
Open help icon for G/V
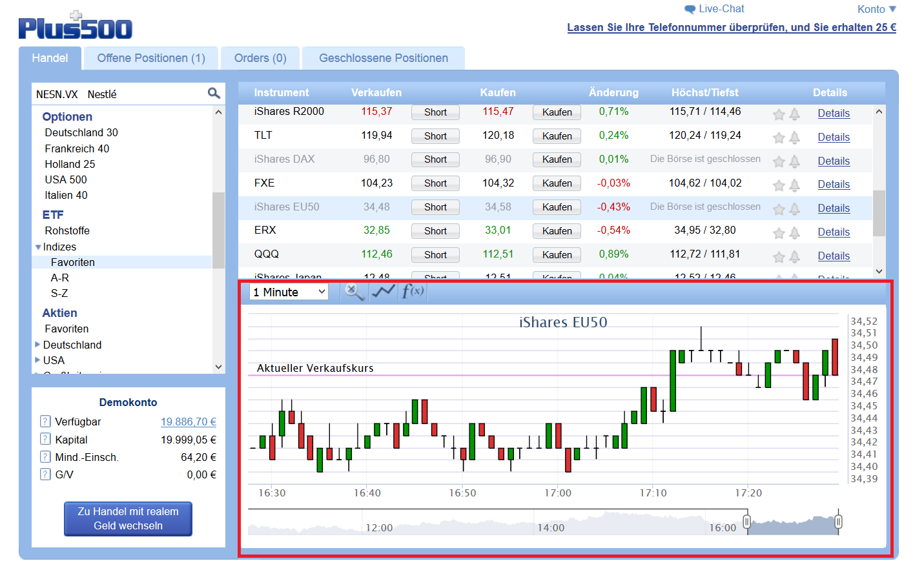pos(45,474)
